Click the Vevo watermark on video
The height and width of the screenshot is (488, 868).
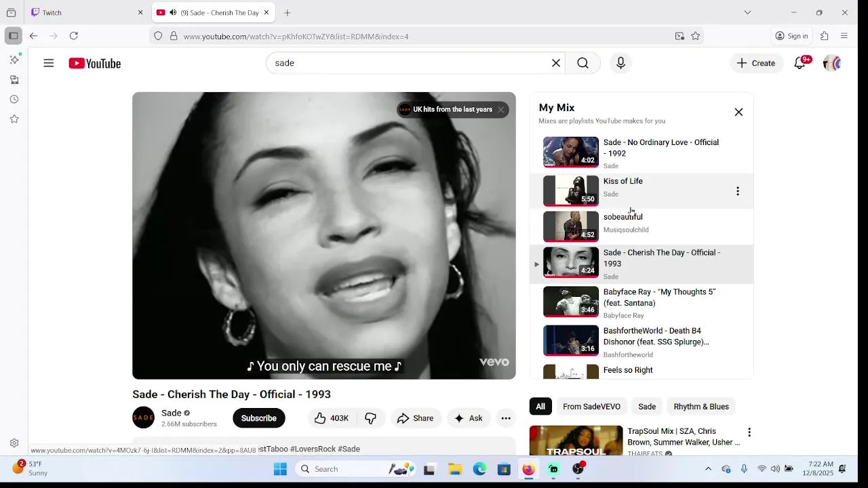[494, 362]
